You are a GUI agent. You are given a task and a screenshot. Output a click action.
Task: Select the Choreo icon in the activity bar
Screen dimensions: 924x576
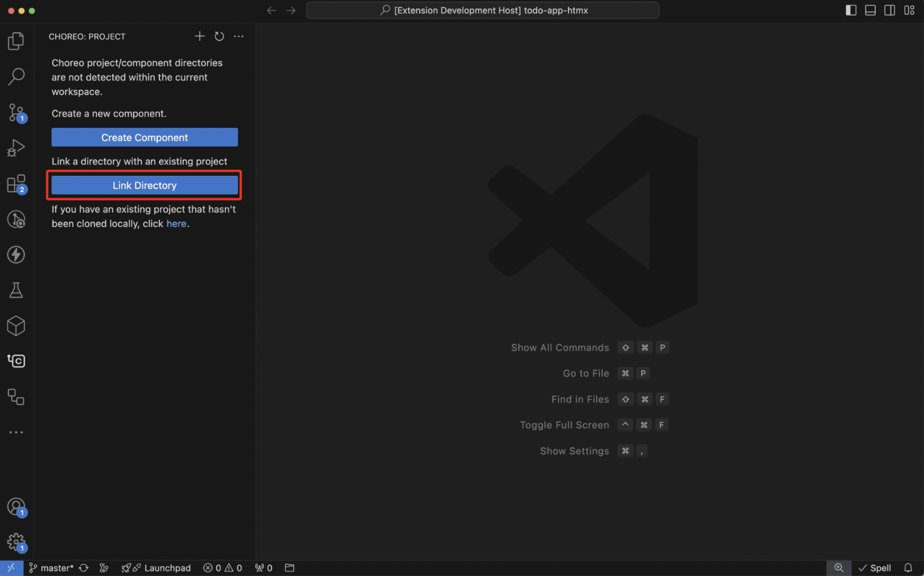pos(16,361)
